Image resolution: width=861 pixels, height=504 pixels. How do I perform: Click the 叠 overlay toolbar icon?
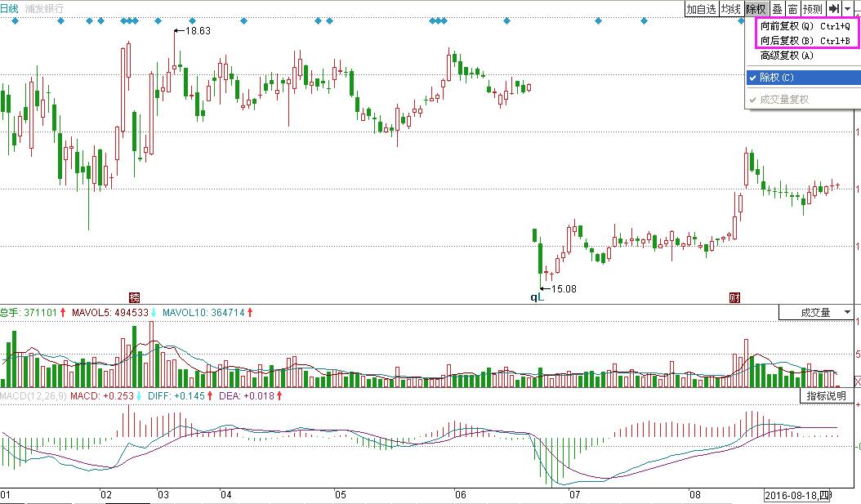coord(777,9)
